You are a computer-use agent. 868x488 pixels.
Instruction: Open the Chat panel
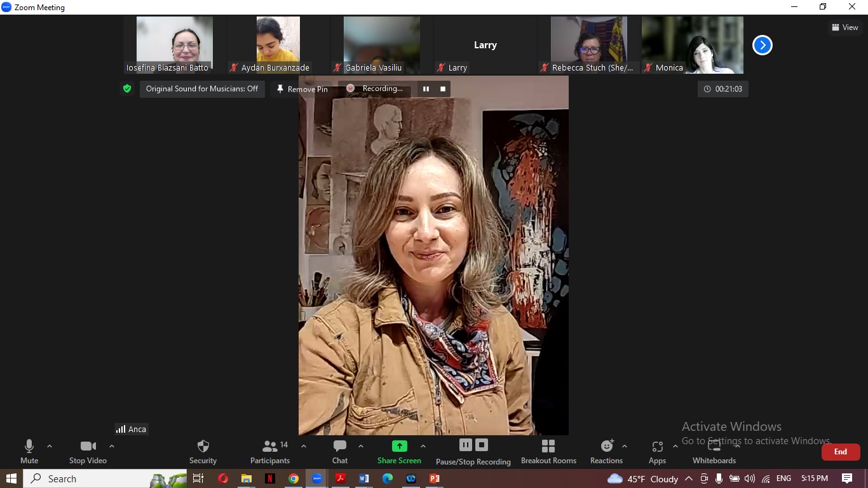340,452
